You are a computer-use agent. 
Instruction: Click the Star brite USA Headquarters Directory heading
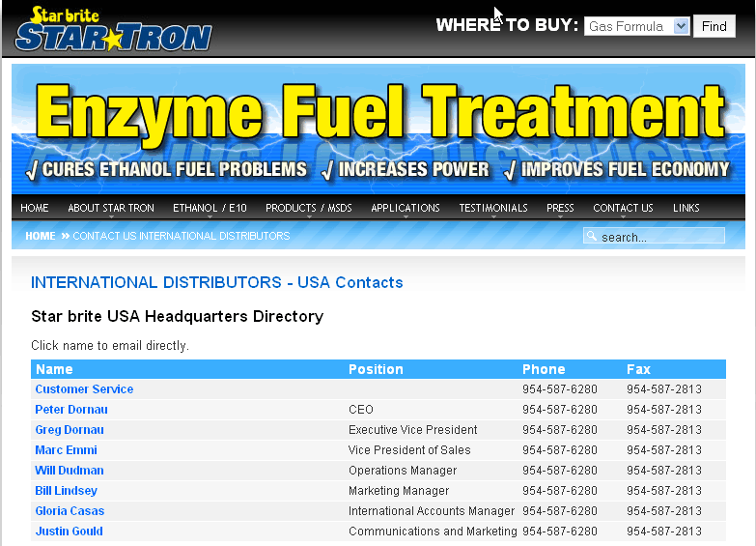(x=178, y=316)
